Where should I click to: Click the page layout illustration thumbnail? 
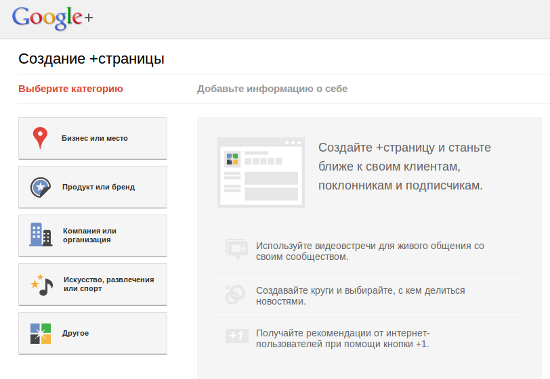click(261, 172)
